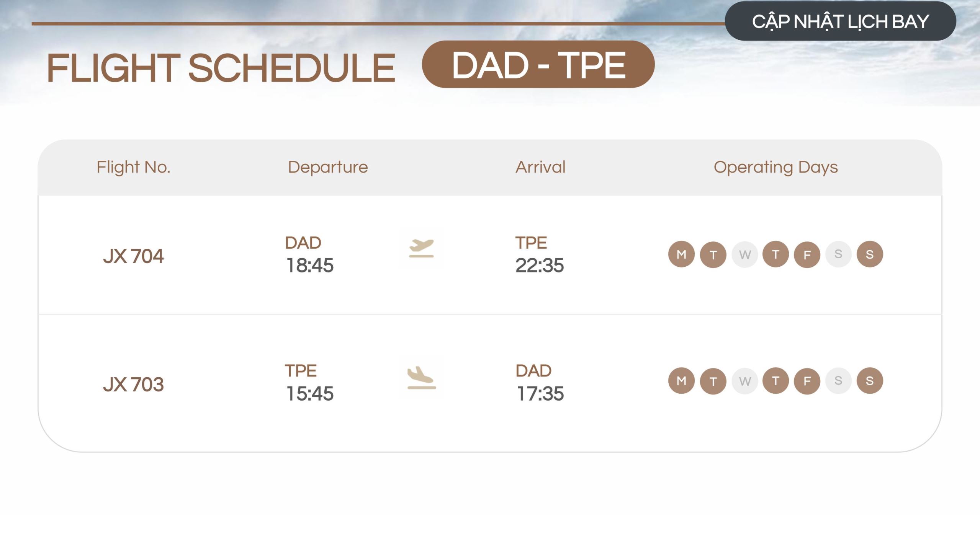
Task: Click the Departure column header
Action: (x=328, y=167)
